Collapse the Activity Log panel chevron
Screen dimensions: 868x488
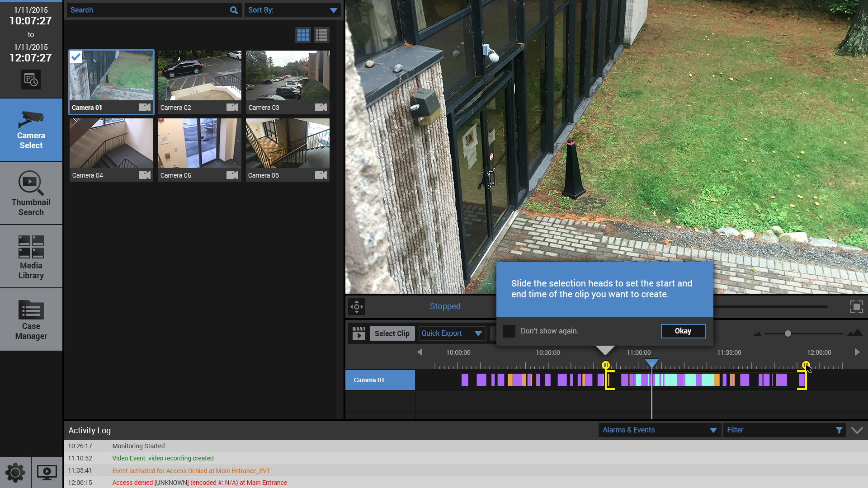pos(857,430)
